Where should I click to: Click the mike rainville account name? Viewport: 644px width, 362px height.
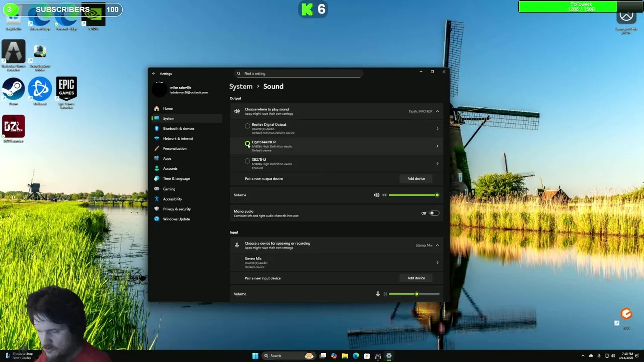tap(180, 88)
